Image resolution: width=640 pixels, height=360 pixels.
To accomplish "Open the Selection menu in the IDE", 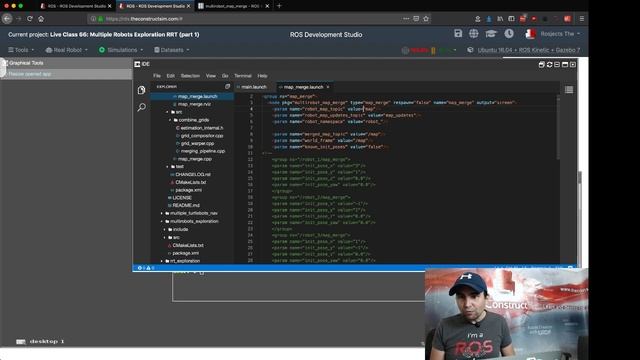I will 190,76.
